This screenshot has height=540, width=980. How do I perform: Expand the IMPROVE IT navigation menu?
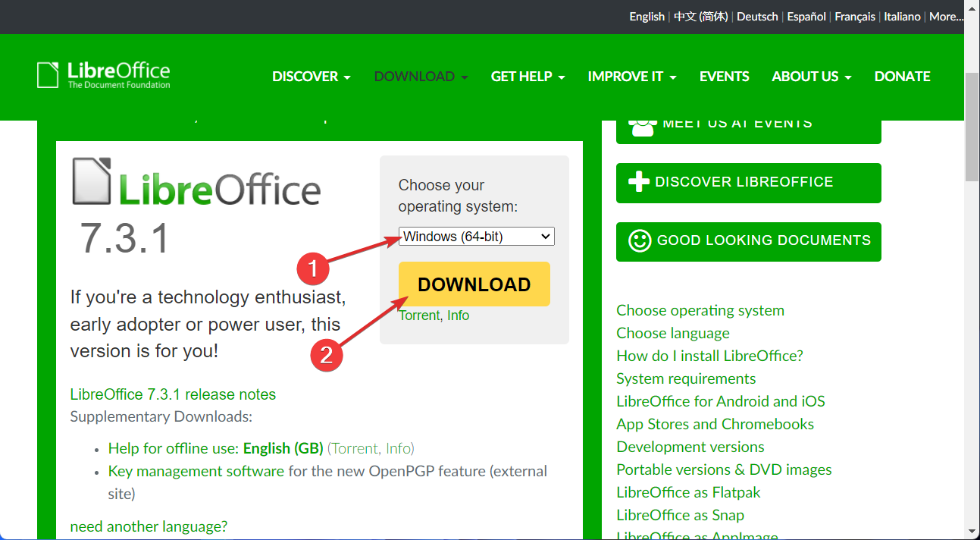click(631, 76)
